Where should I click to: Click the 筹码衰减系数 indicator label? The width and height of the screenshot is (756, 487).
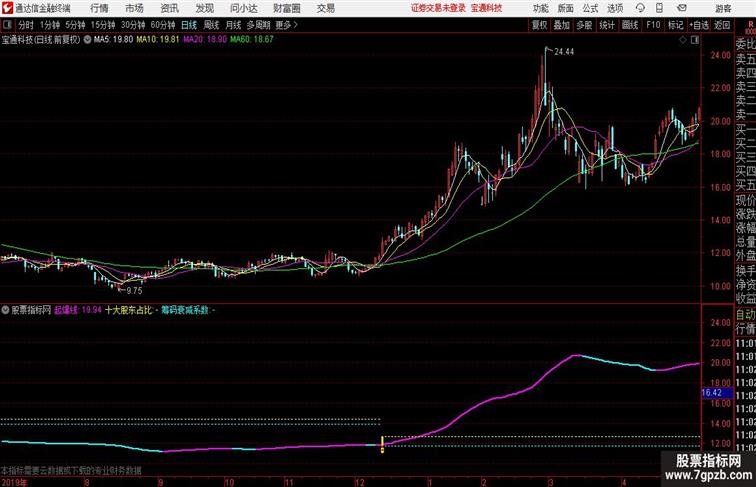[186, 310]
